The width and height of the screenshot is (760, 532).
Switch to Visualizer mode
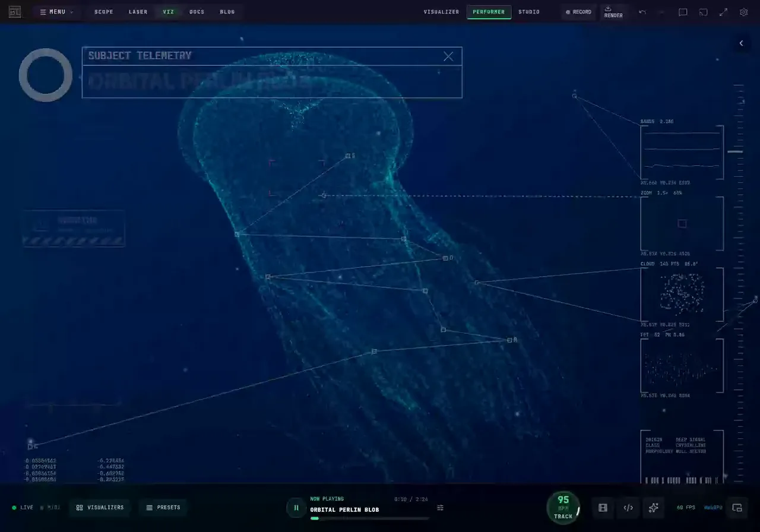click(x=441, y=12)
